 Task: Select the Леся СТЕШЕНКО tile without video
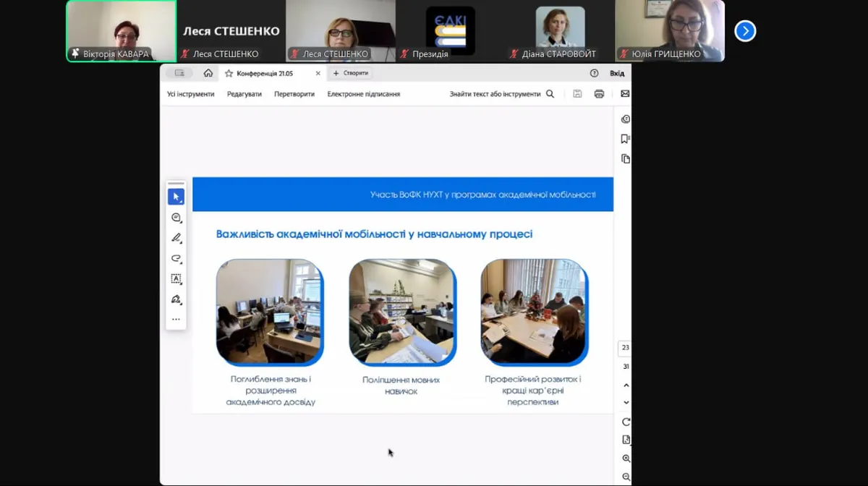231,31
